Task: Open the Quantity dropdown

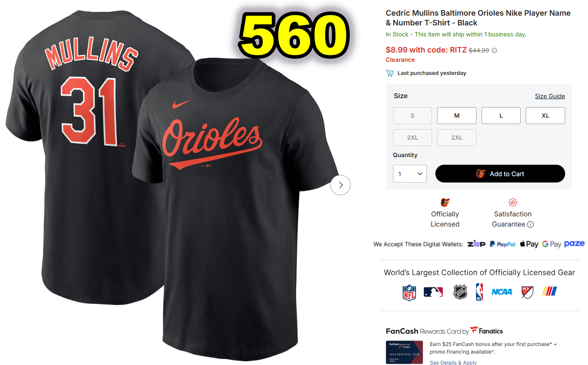Action: pyautogui.click(x=410, y=174)
